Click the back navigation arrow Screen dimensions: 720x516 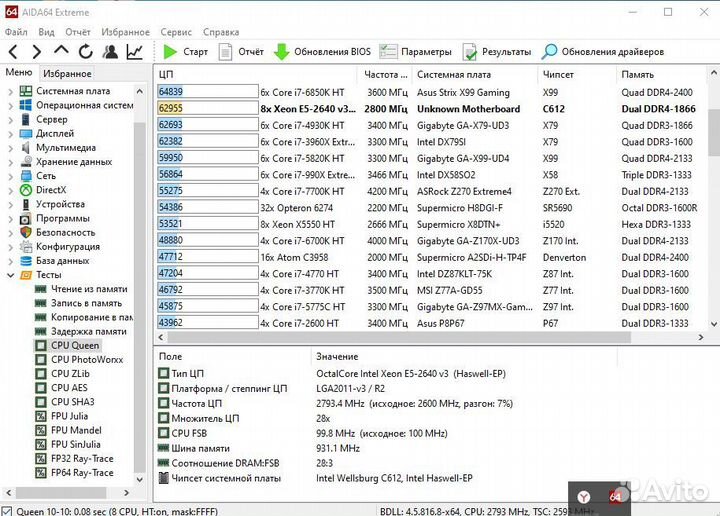(x=14, y=51)
